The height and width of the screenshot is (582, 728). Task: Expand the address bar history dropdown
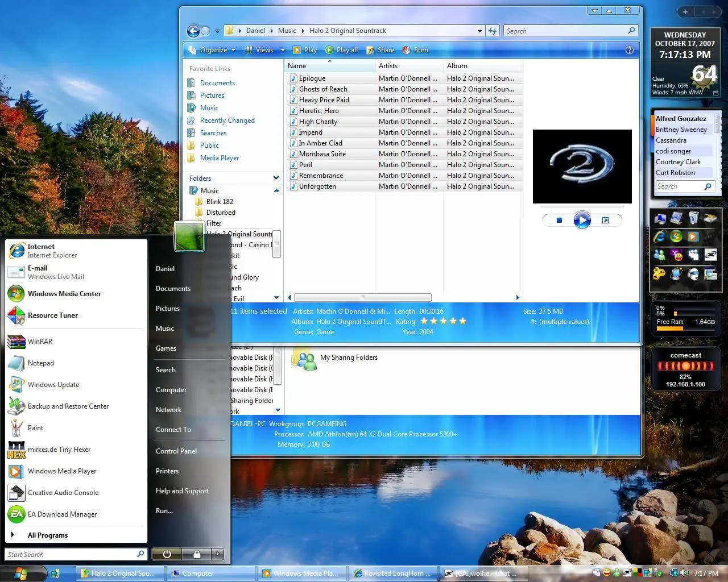(x=480, y=31)
